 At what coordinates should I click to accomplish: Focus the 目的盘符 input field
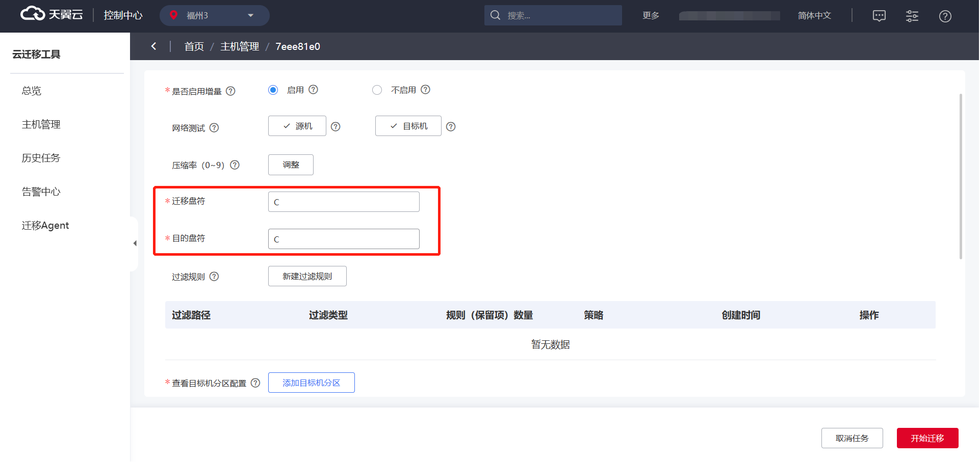coord(344,239)
